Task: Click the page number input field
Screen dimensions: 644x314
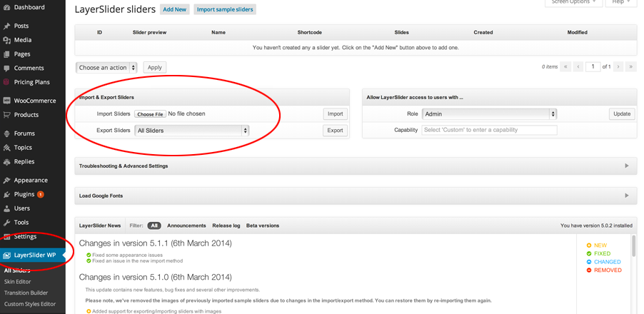Action: 593,66
